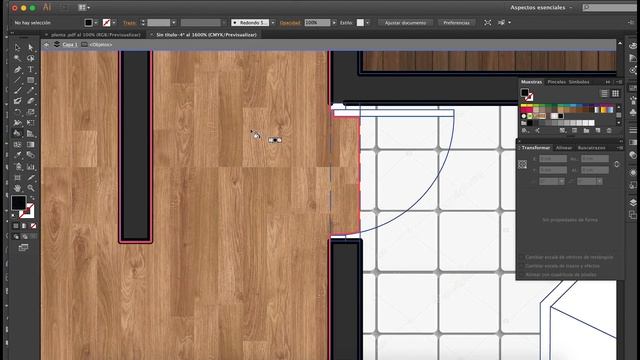
Task: Switch to the Buscatrazos panel tab
Action: (x=591, y=148)
